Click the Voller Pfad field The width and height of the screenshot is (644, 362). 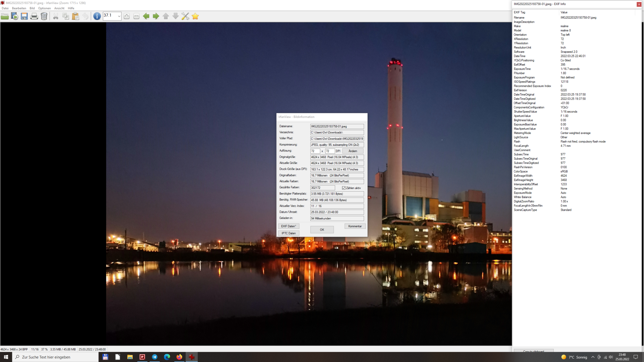point(337,139)
